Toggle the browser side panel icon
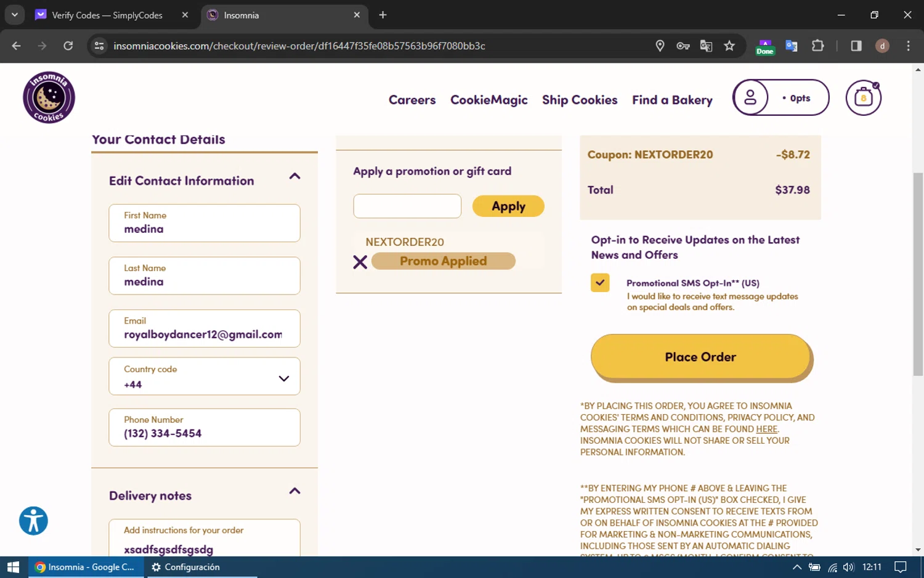The image size is (924, 578). point(856,46)
